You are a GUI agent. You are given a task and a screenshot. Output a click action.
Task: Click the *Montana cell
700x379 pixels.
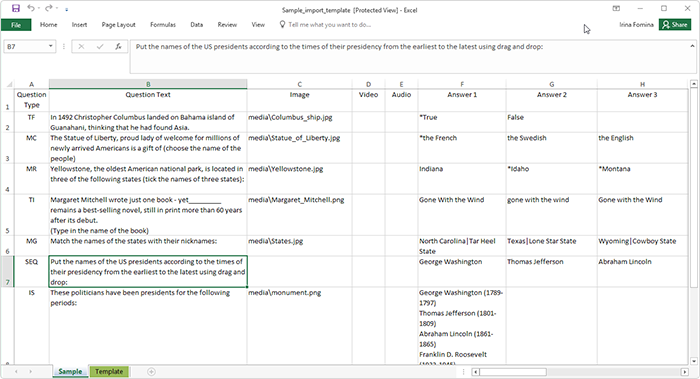(642, 179)
